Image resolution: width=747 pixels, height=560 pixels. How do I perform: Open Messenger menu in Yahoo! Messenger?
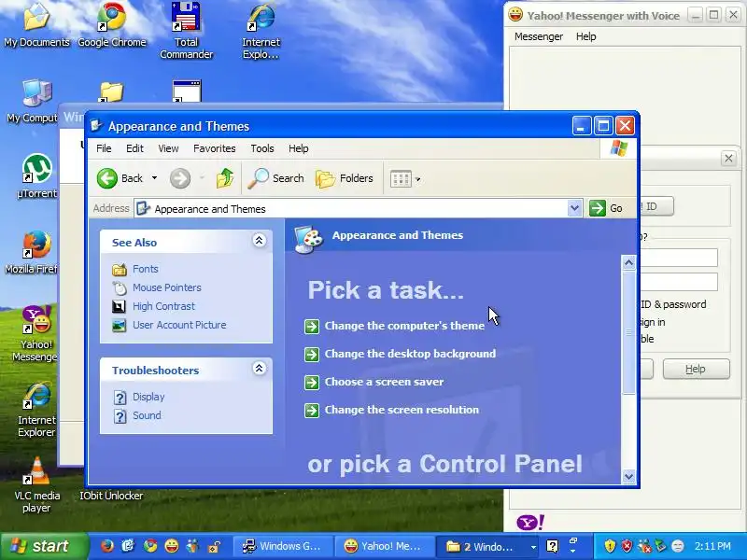(x=539, y=36)
